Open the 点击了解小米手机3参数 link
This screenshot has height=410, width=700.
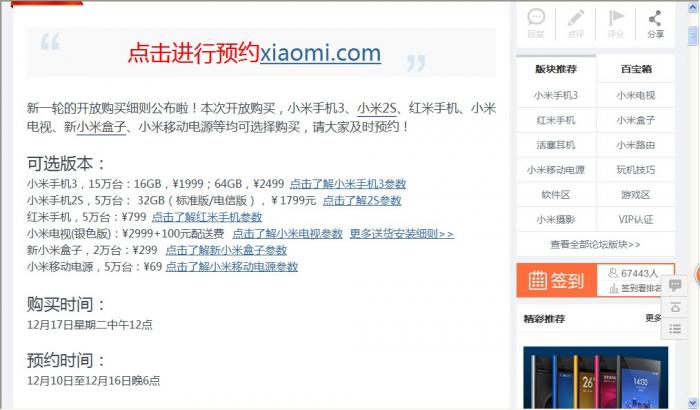[x=348, y=184]
